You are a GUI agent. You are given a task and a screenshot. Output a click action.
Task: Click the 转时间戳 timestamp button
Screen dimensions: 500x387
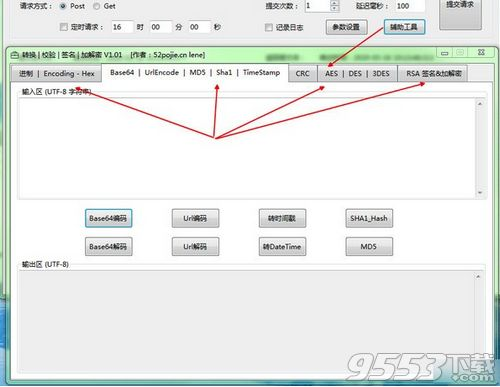282,218
